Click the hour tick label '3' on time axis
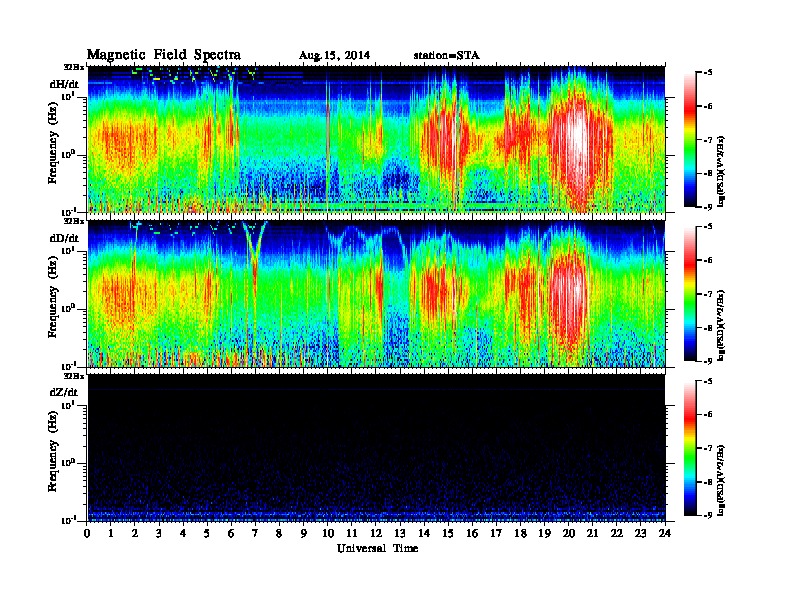This screenshot has height=612, width=792. pos(160,534)
